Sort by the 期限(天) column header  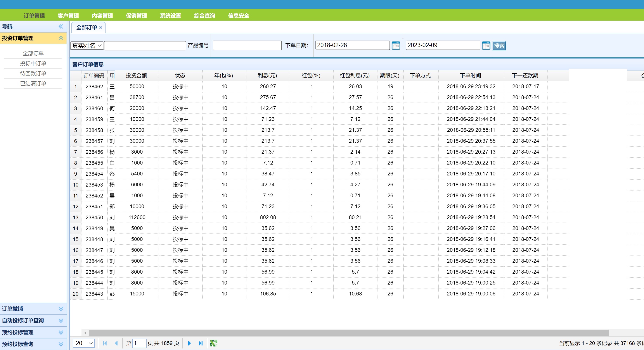[390, 76]
